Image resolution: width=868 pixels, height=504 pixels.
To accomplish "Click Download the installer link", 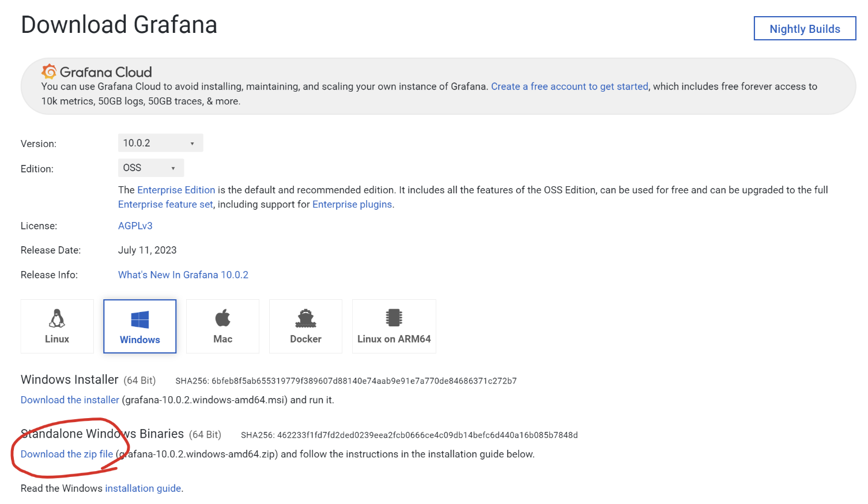I will coord(70,400).
